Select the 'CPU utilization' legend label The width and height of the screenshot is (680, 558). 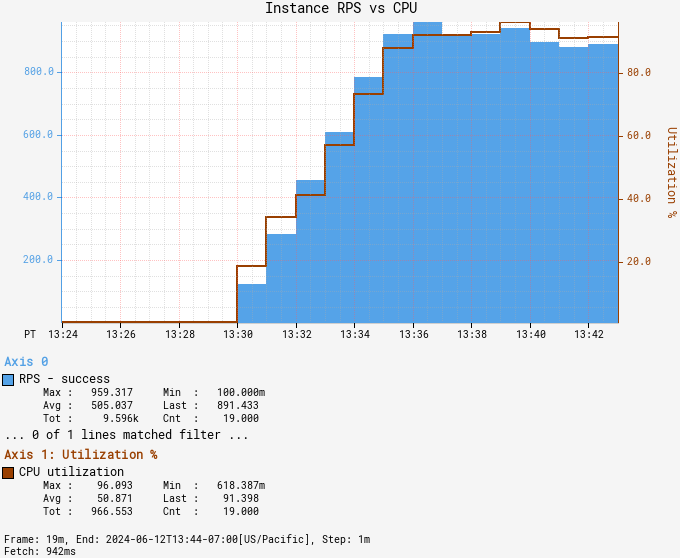[x=71, y=472]
